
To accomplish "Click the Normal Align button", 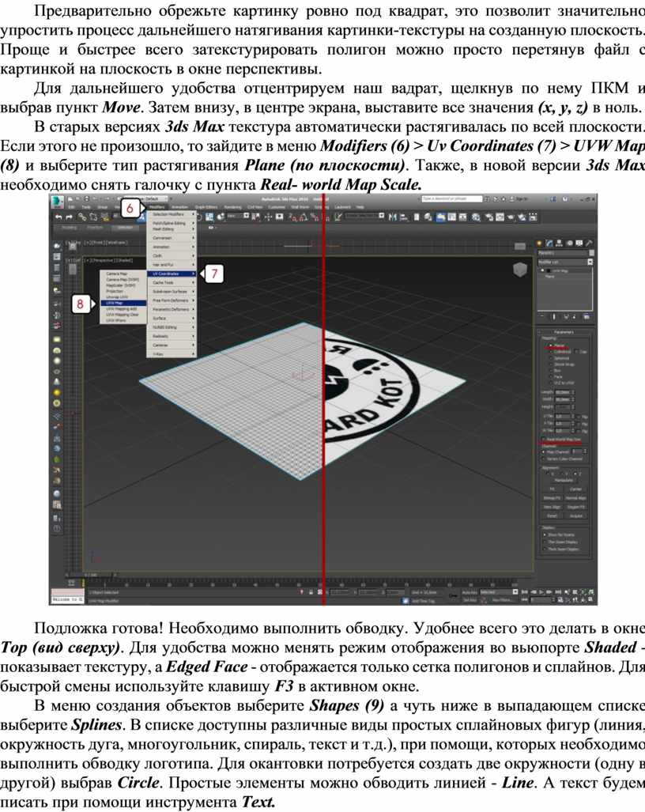I will [x=575, y=497].
